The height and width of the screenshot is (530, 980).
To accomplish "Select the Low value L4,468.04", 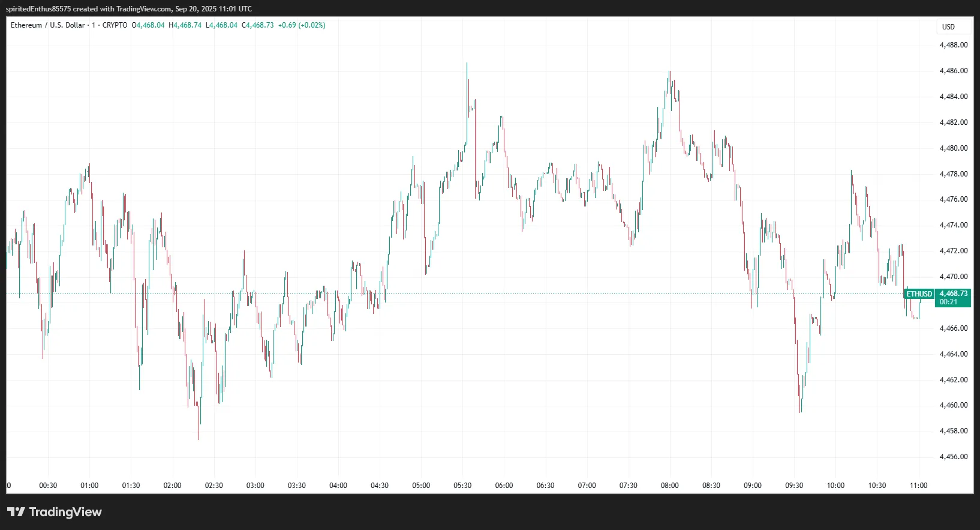I will (x=222, y=25).
